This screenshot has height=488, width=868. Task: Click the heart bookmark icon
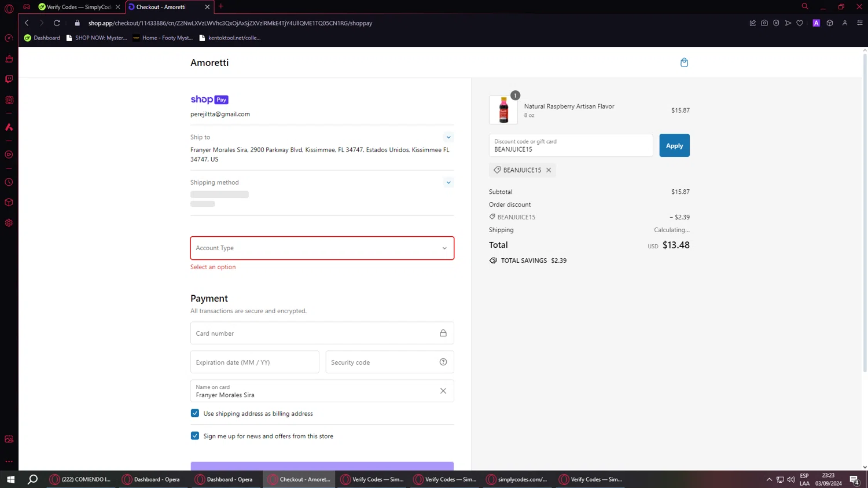pyautogui.click(x=800, y=23)
